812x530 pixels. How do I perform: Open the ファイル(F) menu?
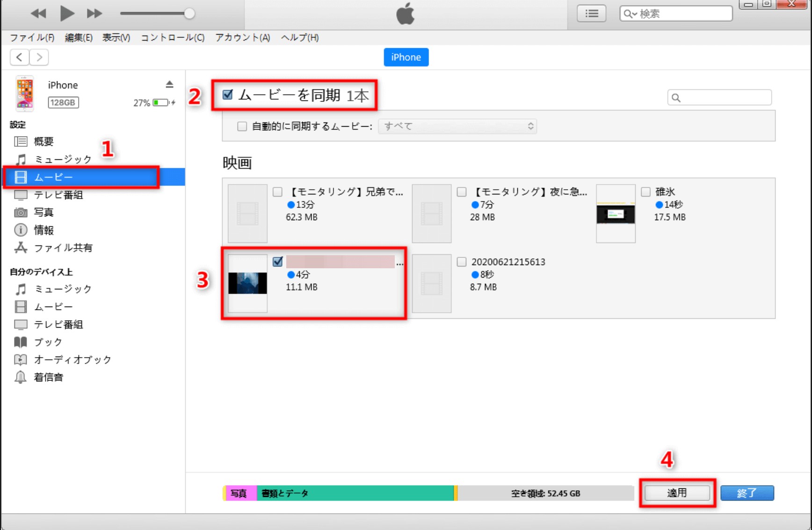pos(32,37)
